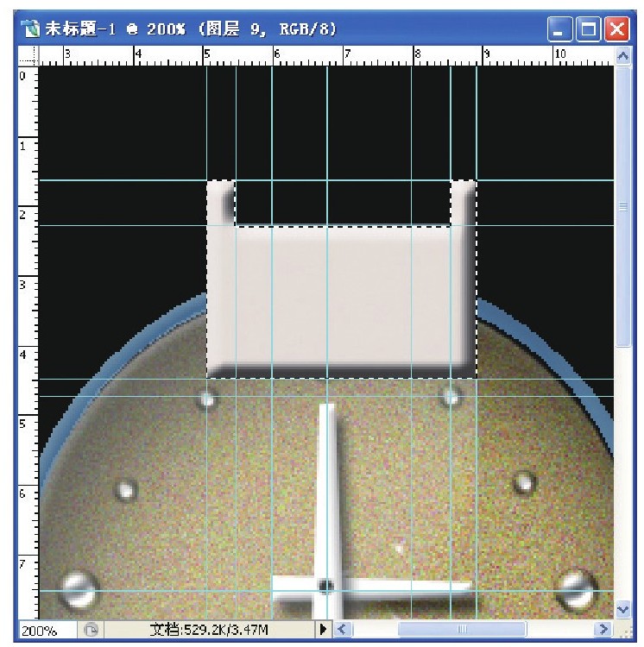The image size is (644, 647).
Task: Click the horizontal scrollbar left arrow
Action: tap(342, 630)
